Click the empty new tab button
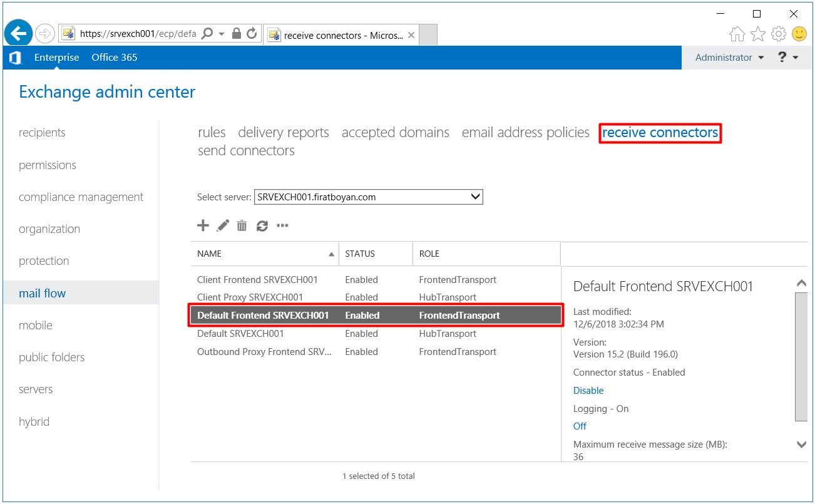 tap(428, 35)
